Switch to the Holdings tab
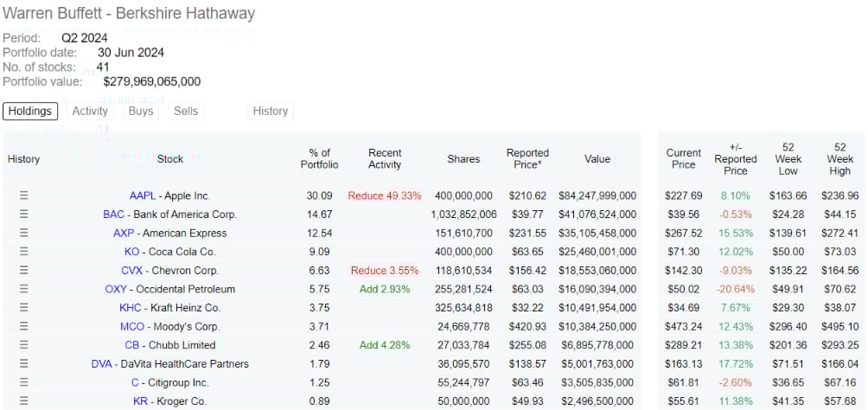The width and height of the screenshot is (868, 410). point(30,111)
